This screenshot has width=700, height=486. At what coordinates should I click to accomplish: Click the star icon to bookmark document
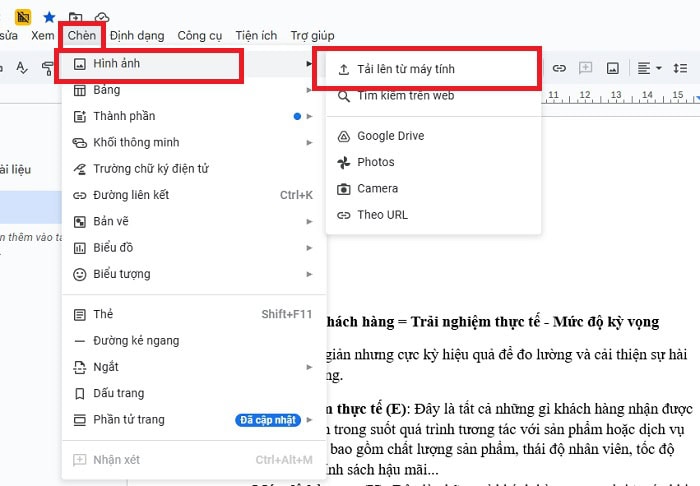coord(49,17)
